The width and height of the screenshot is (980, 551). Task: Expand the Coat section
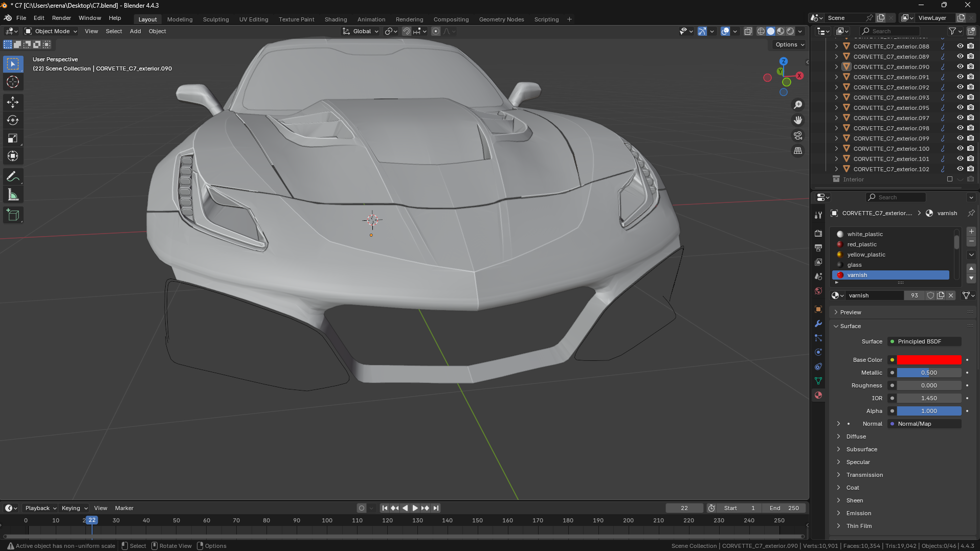point(853,488)
